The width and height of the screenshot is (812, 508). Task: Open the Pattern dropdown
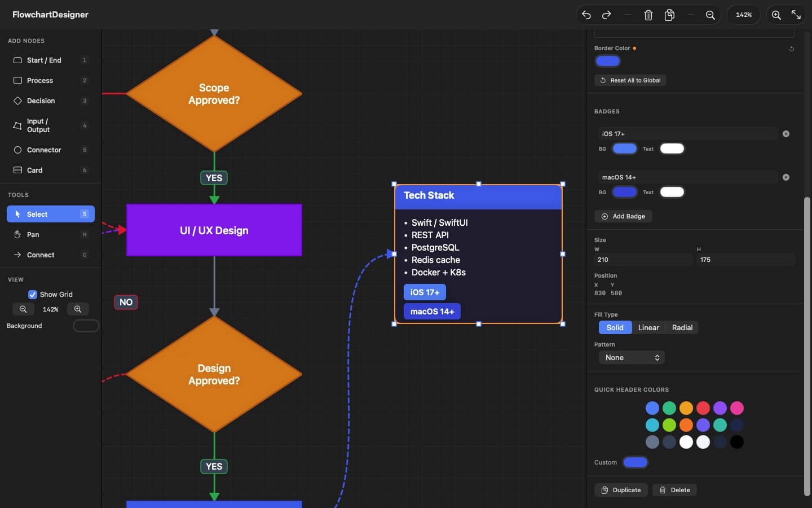point(632,358)
